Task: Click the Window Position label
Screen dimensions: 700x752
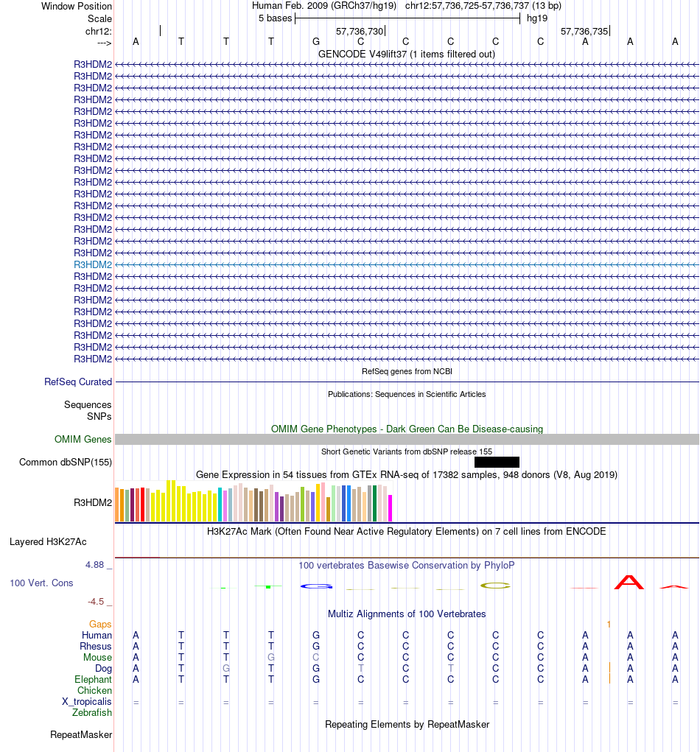Action: 77,6
